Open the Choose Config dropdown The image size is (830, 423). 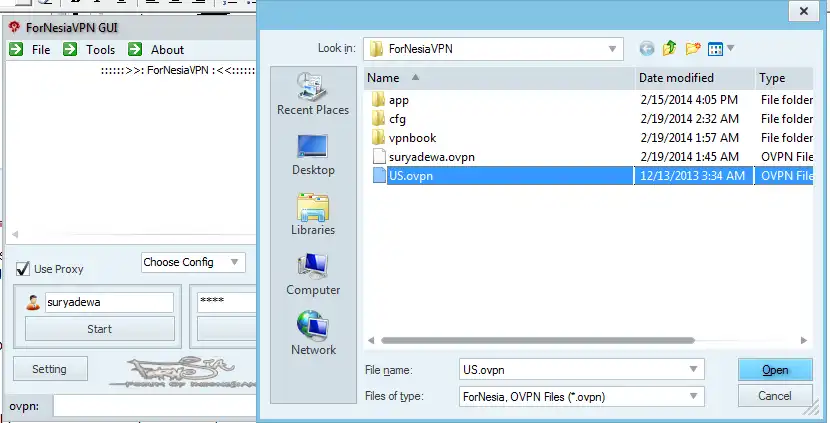pos(193,262)
